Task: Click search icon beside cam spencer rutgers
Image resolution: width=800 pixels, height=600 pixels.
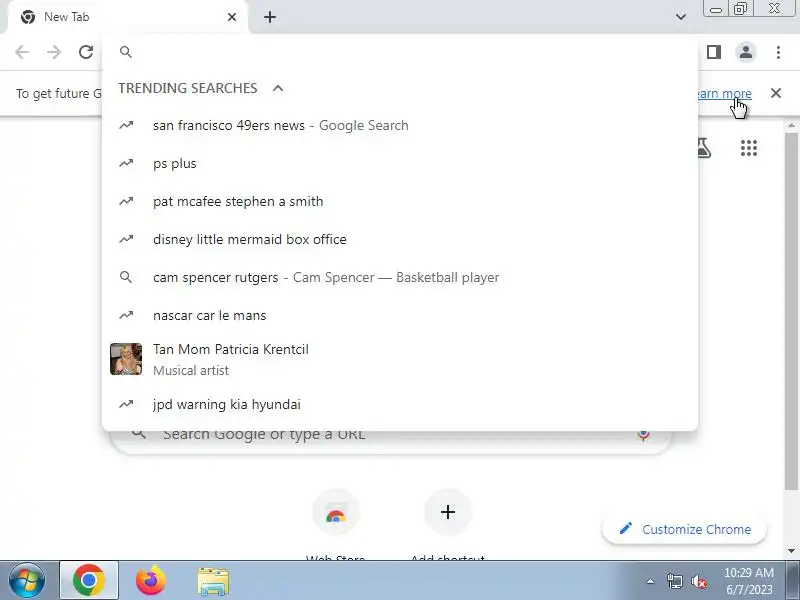Action: 126,277
